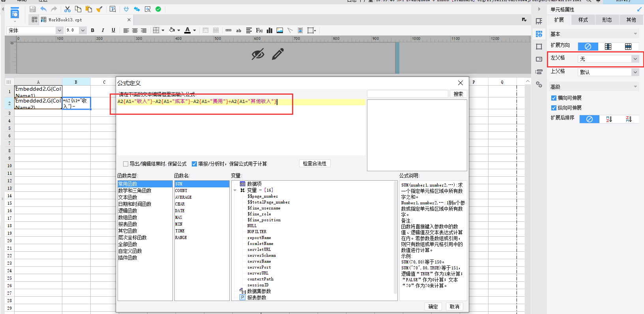Switch to the 其他 tab
The height and width of the screenshot is (314, 644).
click(x=631, y=20)
